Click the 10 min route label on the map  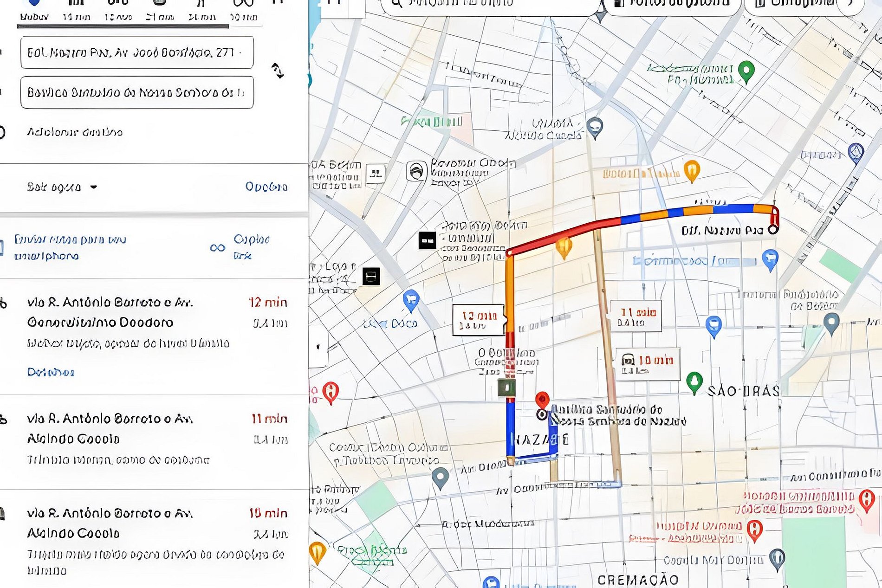pos(648,364)
